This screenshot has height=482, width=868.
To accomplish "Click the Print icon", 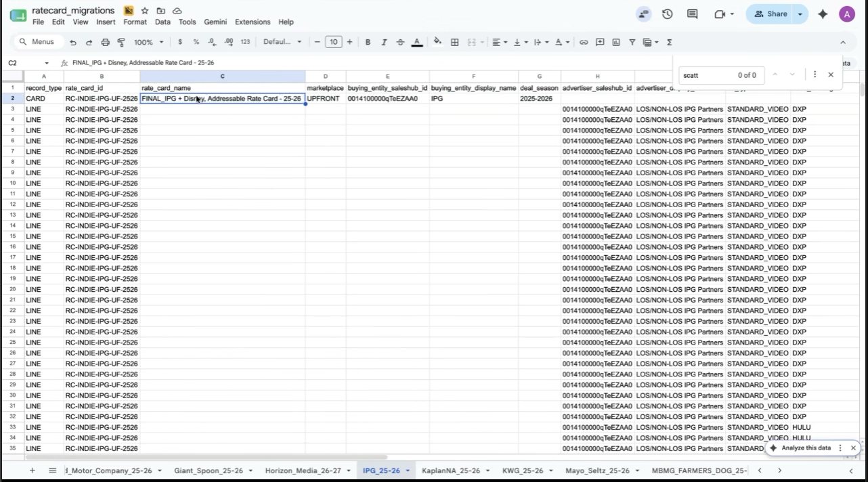I will [x=105, y=42].
